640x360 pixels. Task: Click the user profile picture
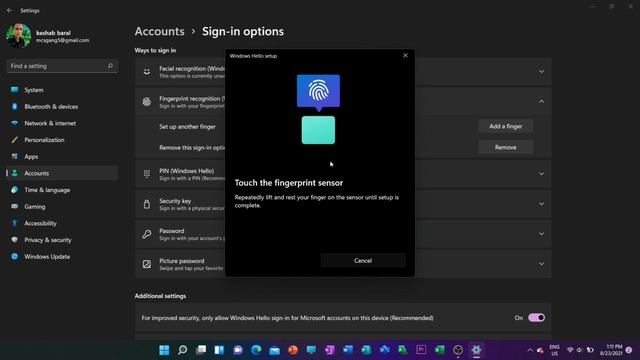(x=18, y=36)
